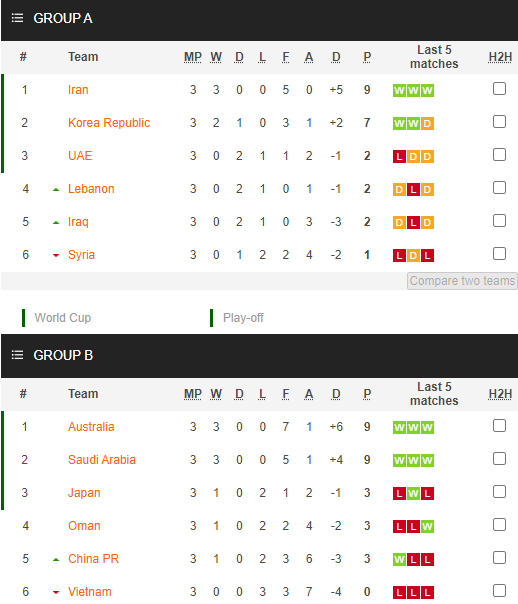Viewport: 518px width, 604px height.
Task: Tick the H2H checkbox for Iran
Action: click(x=499, y=89)
